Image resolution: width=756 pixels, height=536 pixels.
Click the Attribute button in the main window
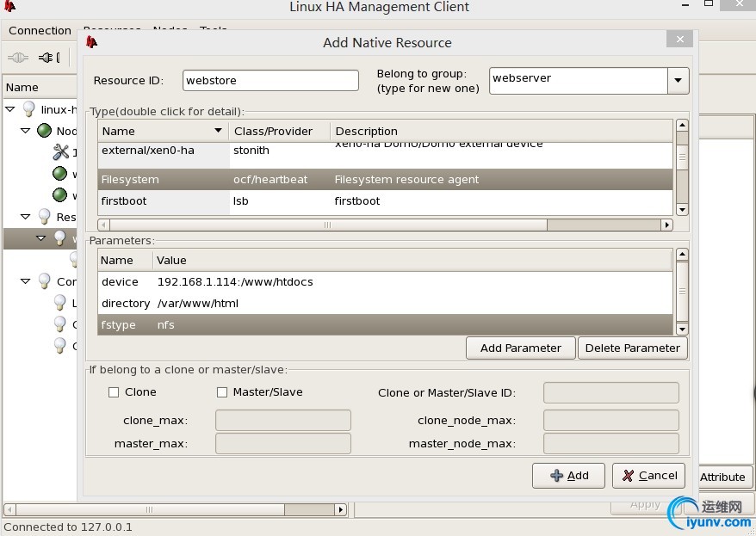coord(723,477)
